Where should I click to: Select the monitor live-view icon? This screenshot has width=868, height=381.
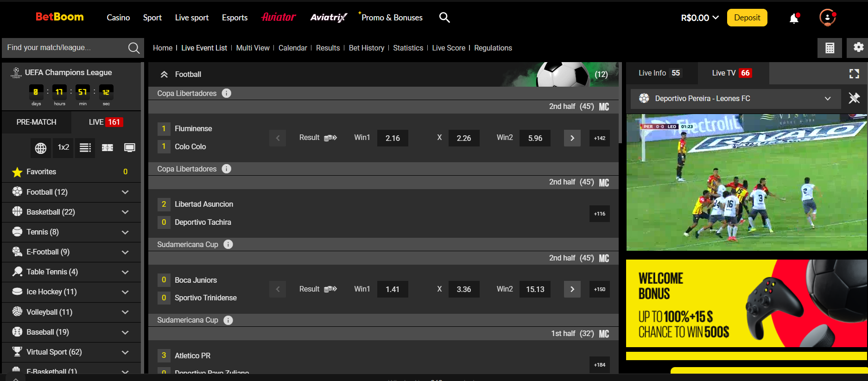(x=130, y=148)
